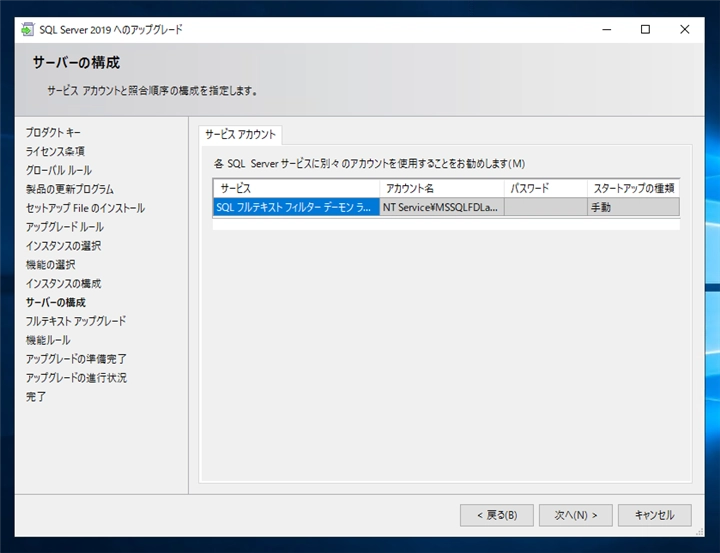Select the bold サーバーの構成 sidebar step

click(x=56, y=302)
